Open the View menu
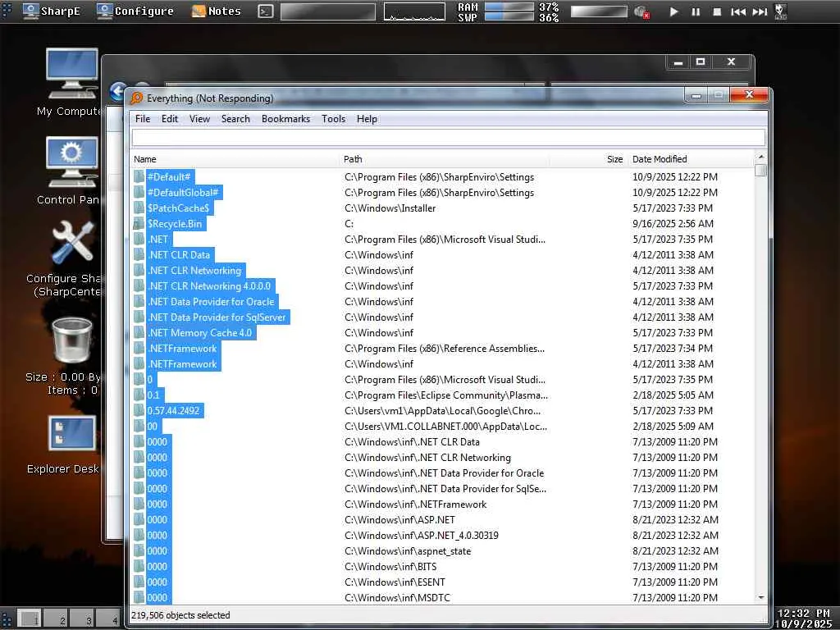The width and height of the screenshot is (840, 630). 199,119
